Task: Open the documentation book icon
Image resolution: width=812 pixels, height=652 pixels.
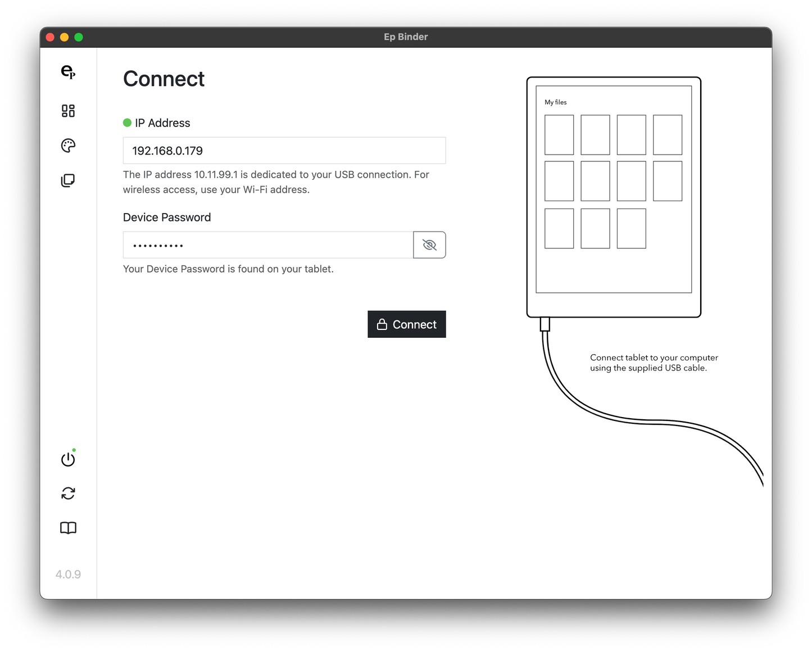Action: (x=67, y=528)
